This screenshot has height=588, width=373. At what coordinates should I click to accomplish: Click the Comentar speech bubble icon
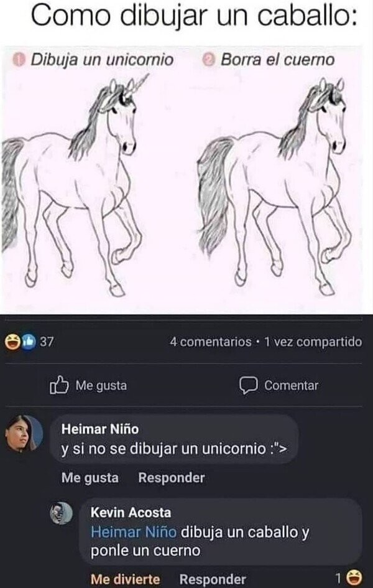[x=248, y=386]
